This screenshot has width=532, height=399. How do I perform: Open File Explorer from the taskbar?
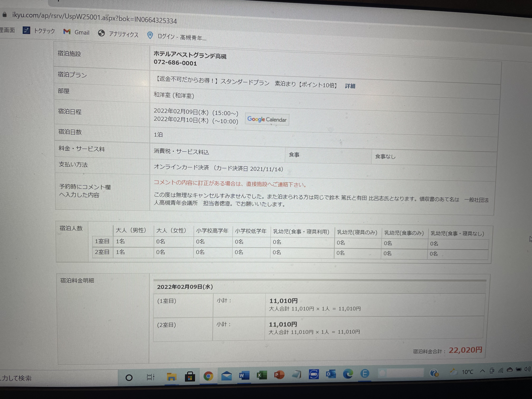[x=172, y=377]
